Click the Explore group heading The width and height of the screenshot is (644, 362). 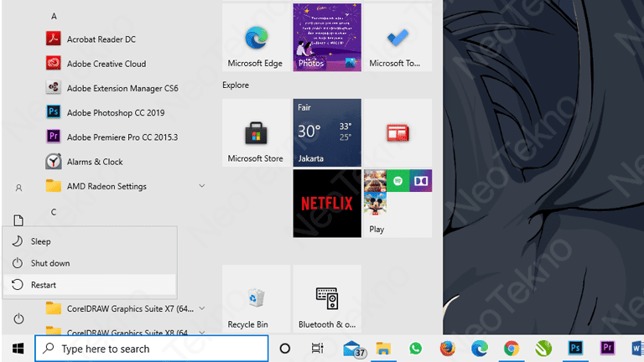tap(236, 85)
